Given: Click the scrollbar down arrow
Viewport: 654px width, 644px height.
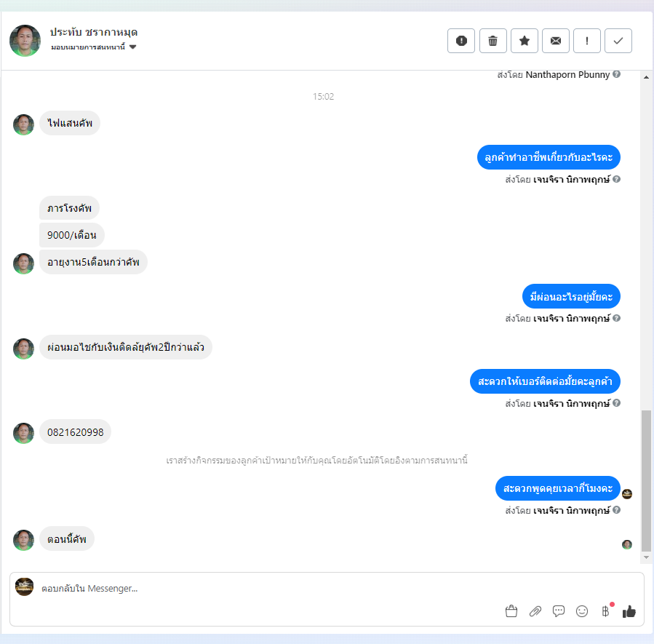Looking at the screenshot, I should pos(646,557).
